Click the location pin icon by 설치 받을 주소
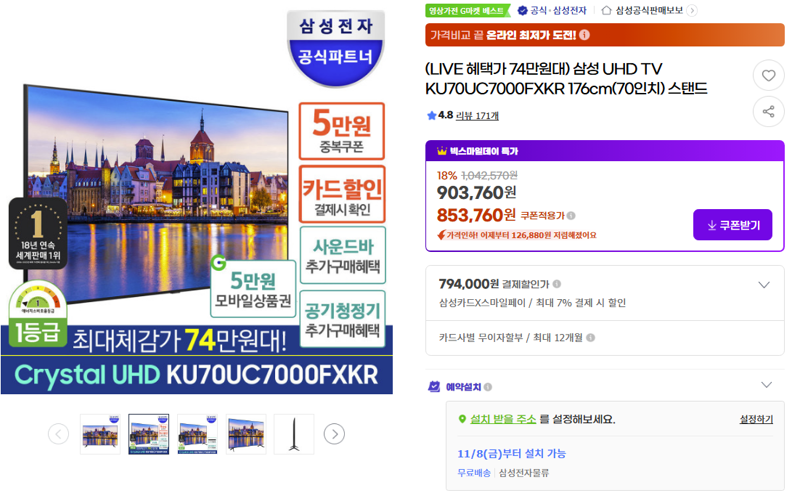 click(462, 420)
